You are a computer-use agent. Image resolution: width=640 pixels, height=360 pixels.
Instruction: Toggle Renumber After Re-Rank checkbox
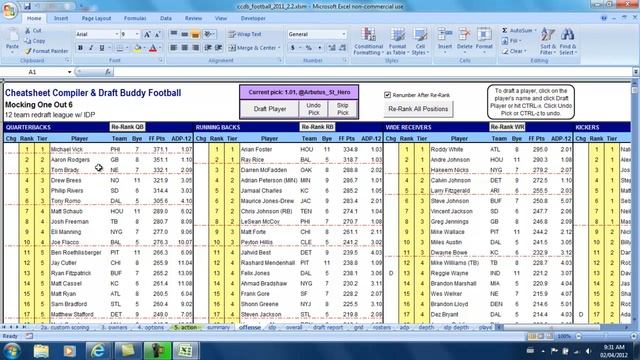coord(387,95)
